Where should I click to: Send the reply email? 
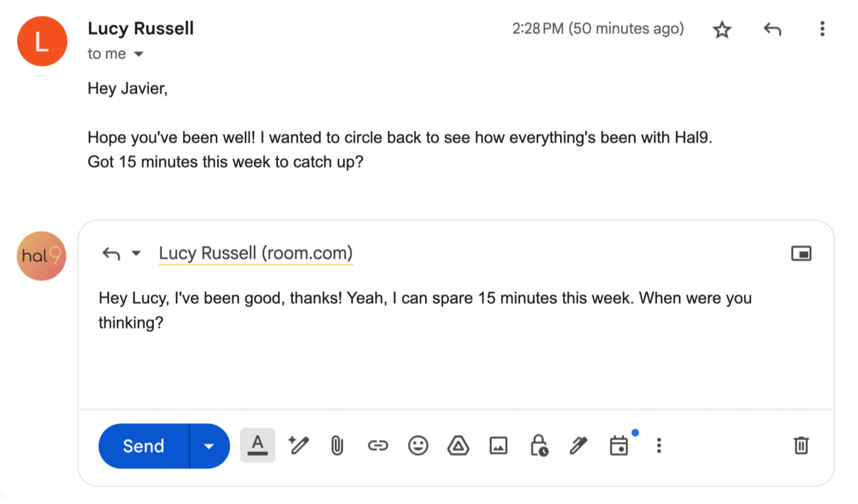(x=144, y=446)
